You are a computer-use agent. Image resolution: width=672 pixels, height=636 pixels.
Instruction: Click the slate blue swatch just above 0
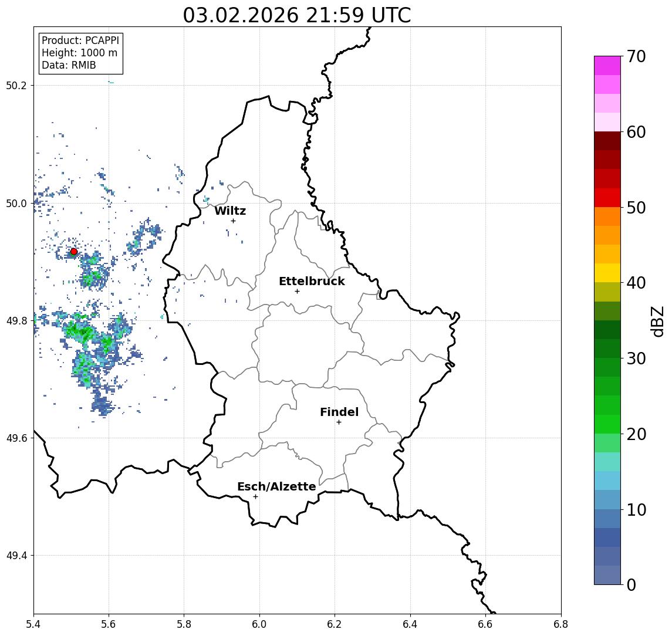coord(607,575)
